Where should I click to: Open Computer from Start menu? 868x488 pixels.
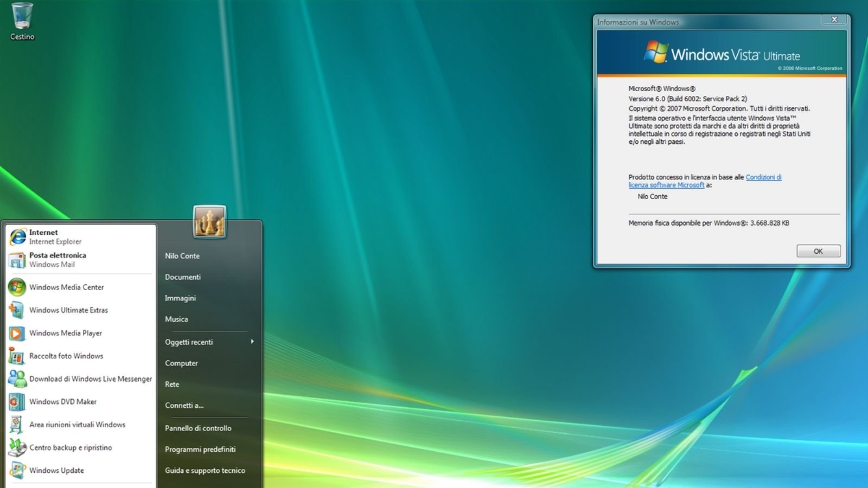[181, 363]
